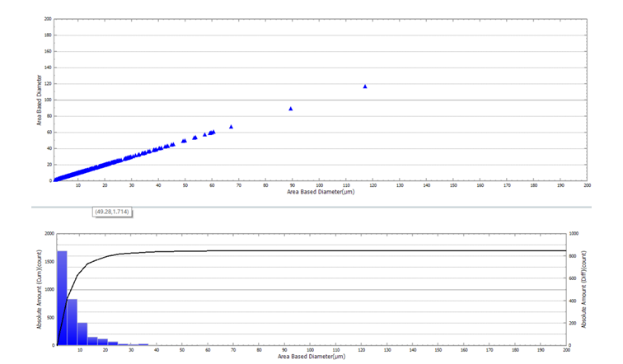The width and height of the screenshot is (623, 364).
Task: Click the vertical 'Area Based Diameter' y-axis title
Action: tap(39, 100)
